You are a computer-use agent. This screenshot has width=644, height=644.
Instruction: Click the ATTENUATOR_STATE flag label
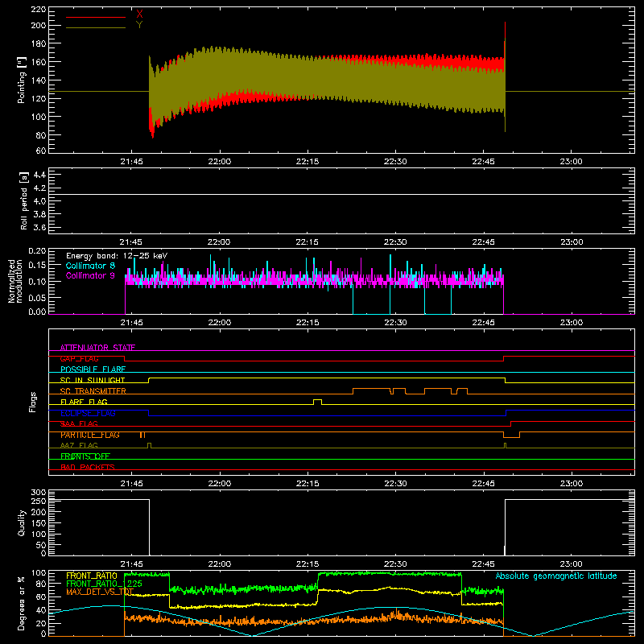pos(97,348)
